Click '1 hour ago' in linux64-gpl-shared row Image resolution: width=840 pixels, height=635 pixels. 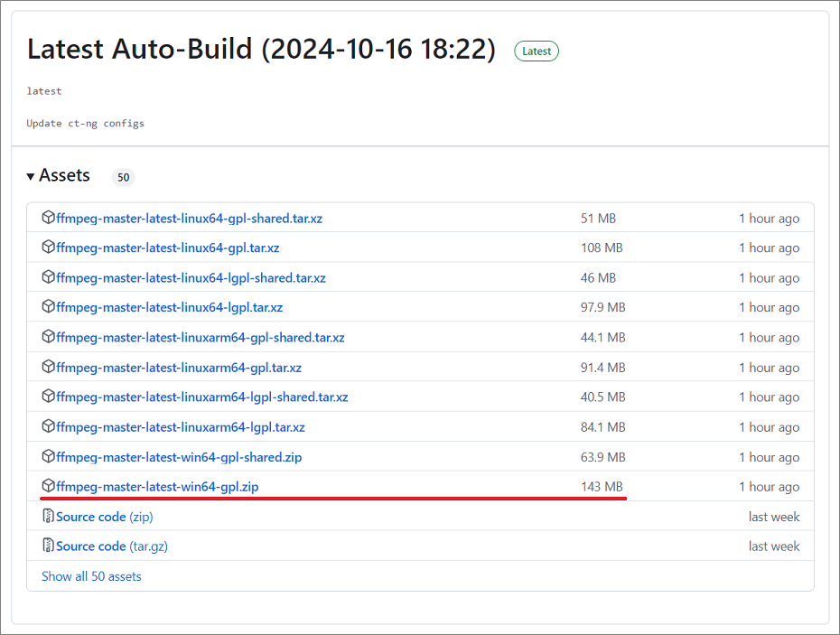coord(770,218)
